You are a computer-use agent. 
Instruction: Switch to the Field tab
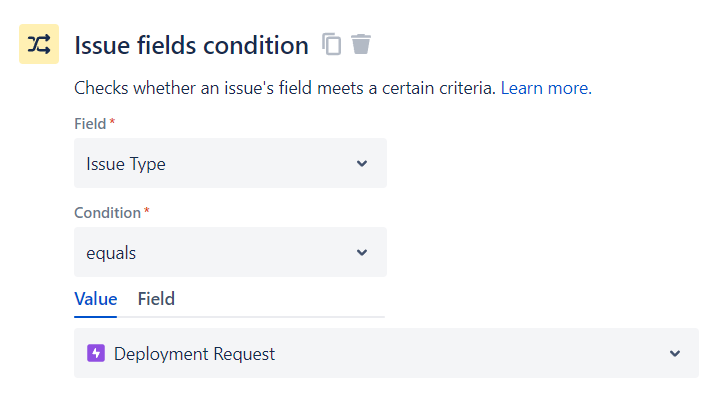coord(156,299)
